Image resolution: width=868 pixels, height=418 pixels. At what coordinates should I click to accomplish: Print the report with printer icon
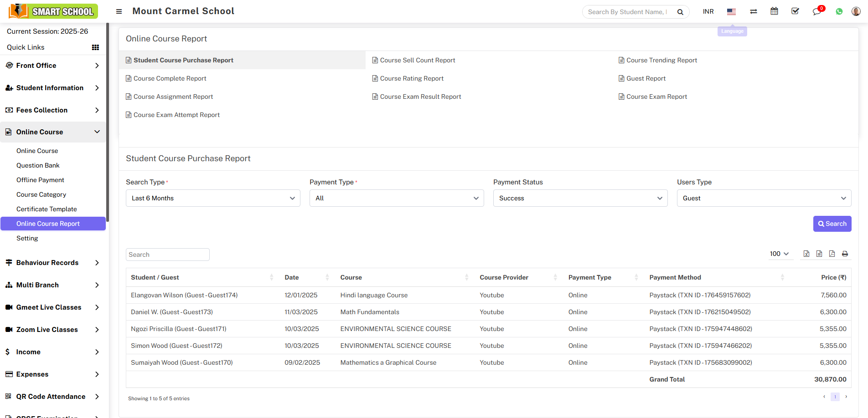tap(845, 254)
